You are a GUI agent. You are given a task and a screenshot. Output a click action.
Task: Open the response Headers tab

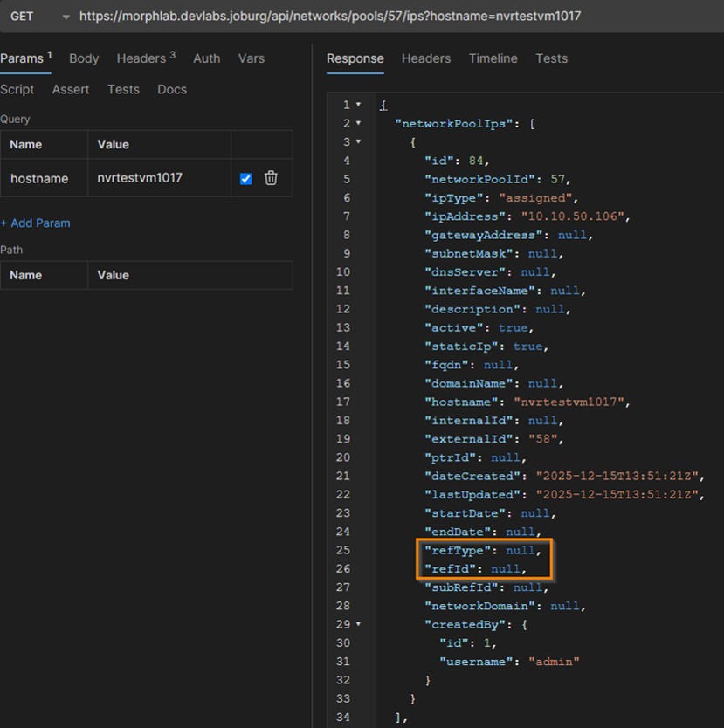(x=426, y=58)
